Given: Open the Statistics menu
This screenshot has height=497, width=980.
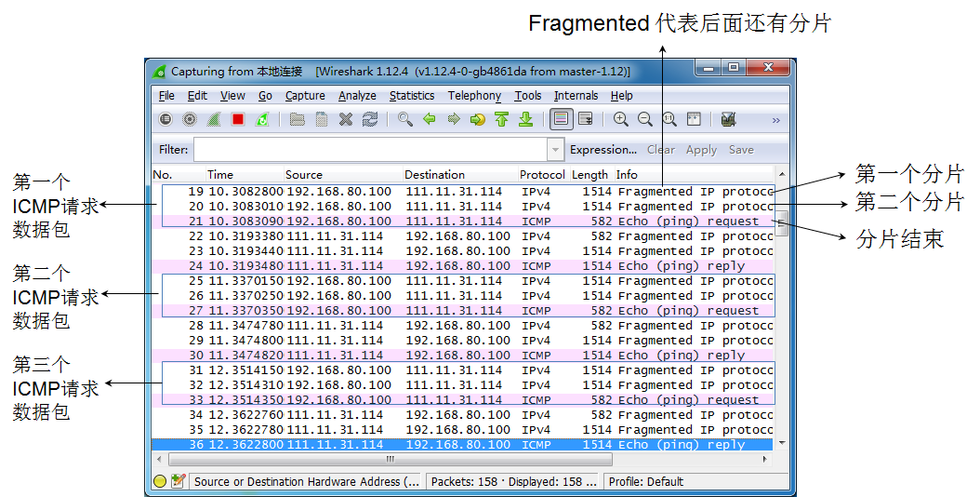Looking at the screenshot, I should (x=412, y=96).
